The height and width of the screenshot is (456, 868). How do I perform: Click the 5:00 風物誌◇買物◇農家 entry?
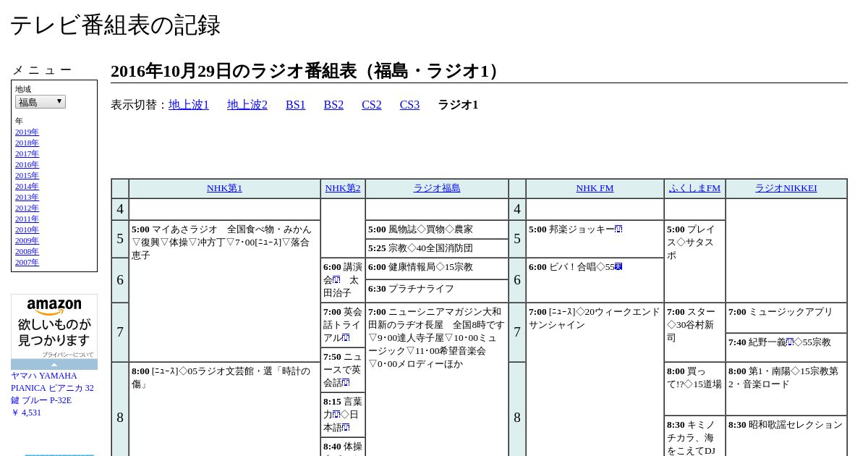click(x=437, y=229)
